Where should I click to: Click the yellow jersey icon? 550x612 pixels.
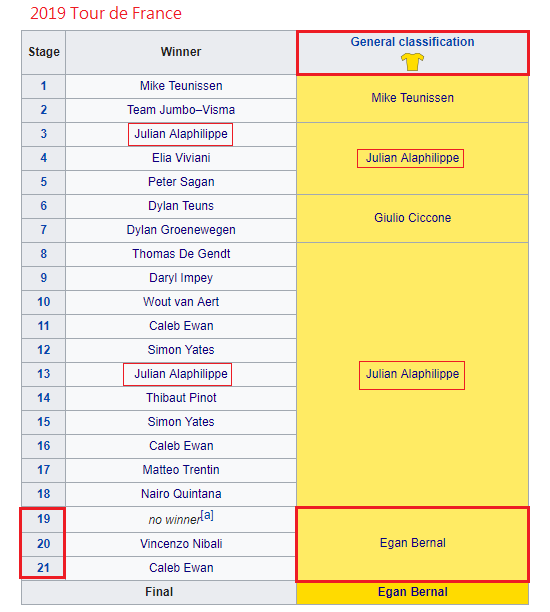click(412, 62)
